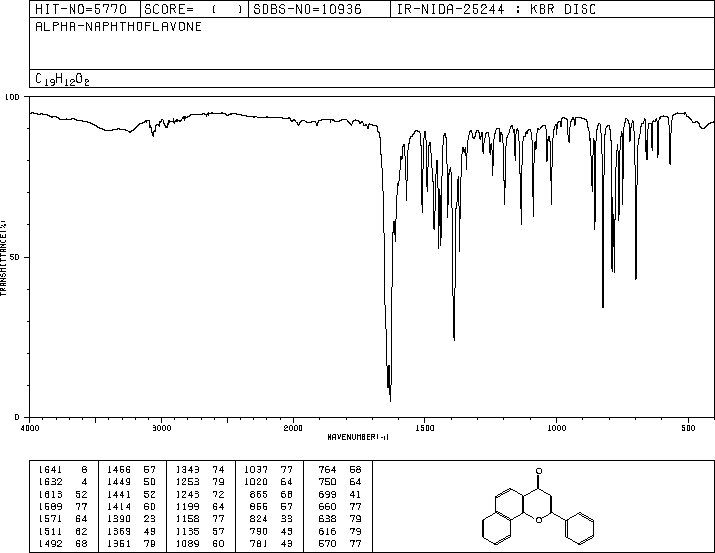Select the 1414 entry in peak table
Screen dimensions: 715x553
click(x=132, y=506)
